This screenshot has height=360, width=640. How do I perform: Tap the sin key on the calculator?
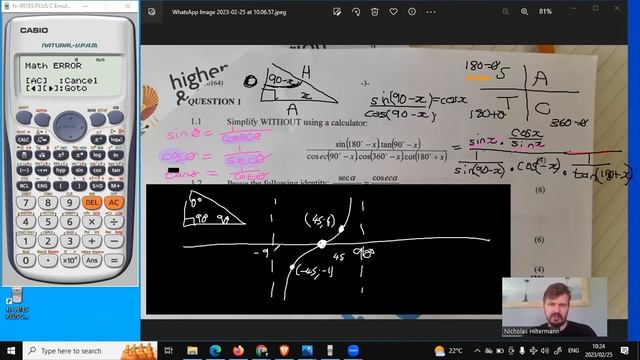pos(79,170)
